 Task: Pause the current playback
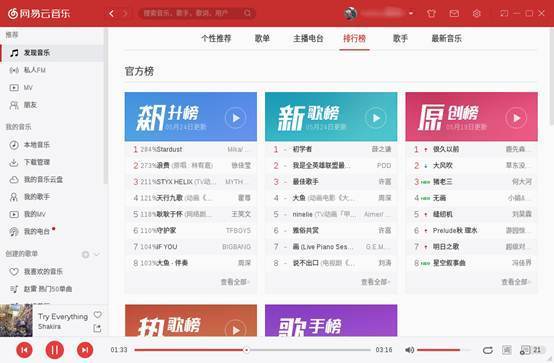click(54, 350)
